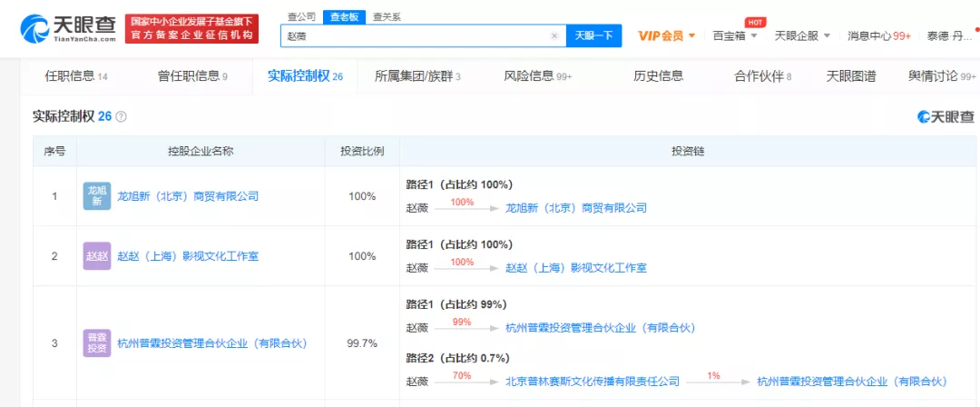This screenshot has height=407, width=980.
Task: Open the 天眼图谱 tab
Action: 850,76
